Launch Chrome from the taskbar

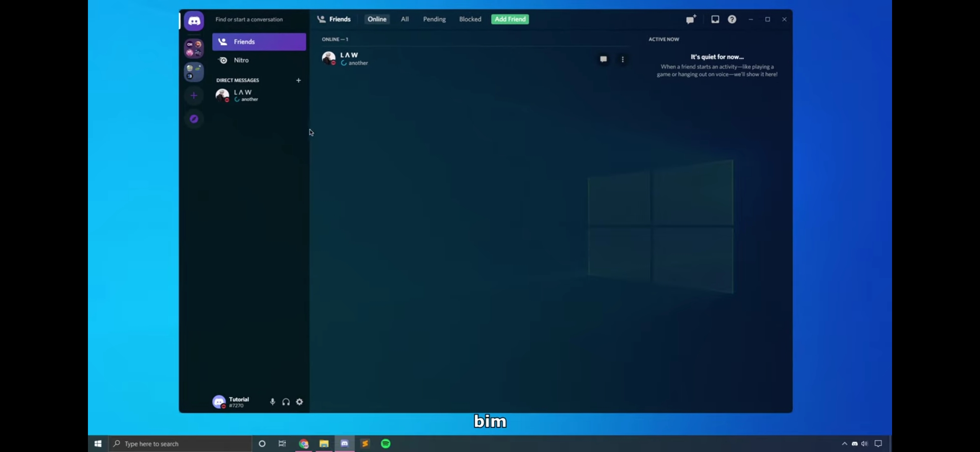(x=304, y=443)
